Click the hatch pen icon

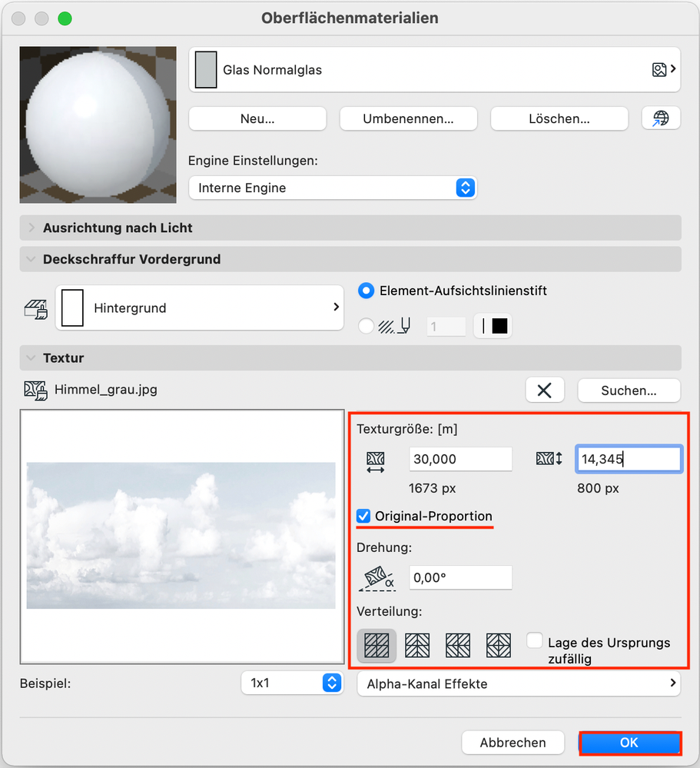point(394,326)
